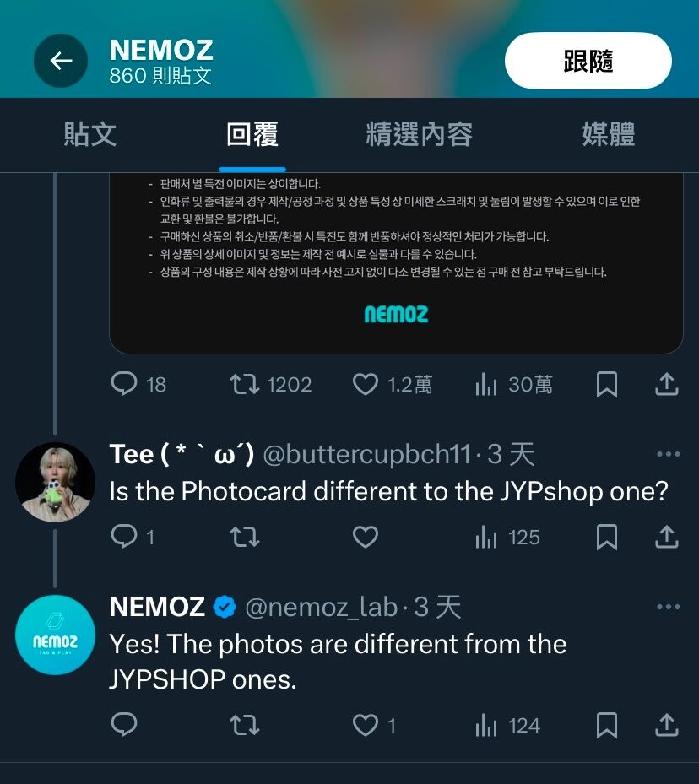The height and width of the screenshot is (784, 699).
Task: Open more options on Tee's reply
Action: [x=668, y=454]
